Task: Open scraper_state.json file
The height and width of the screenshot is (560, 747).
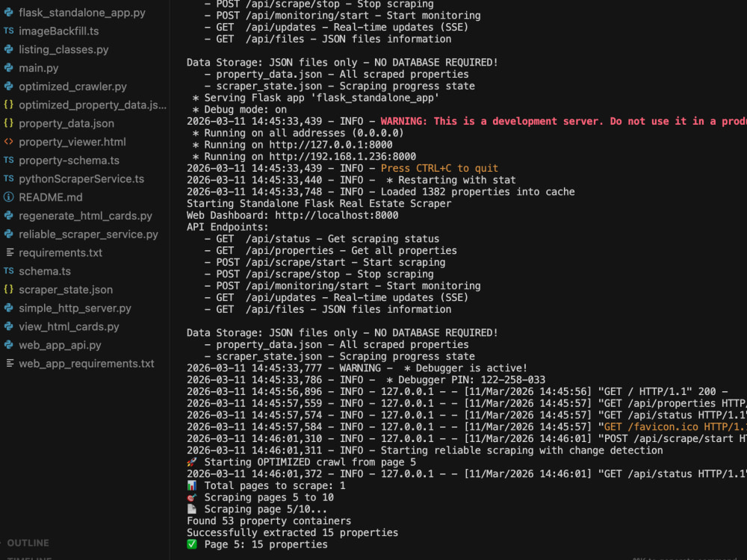Action: (x=66, y=290)
